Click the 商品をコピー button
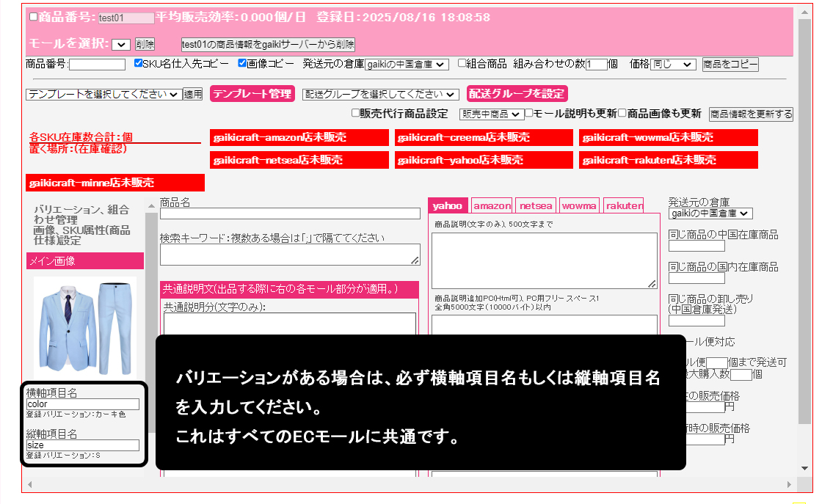This screenshot has height=504, width=833. [730, 65]
